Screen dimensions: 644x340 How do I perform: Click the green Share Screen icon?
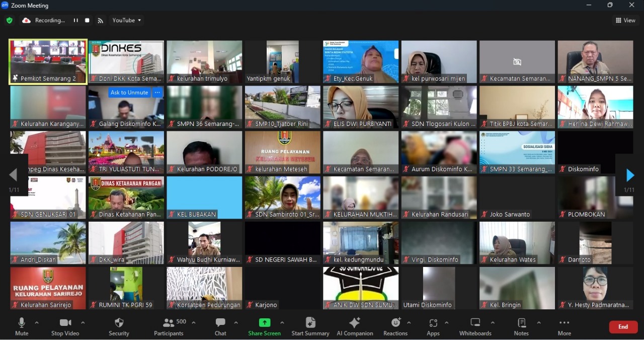click(x=264, y=323)
